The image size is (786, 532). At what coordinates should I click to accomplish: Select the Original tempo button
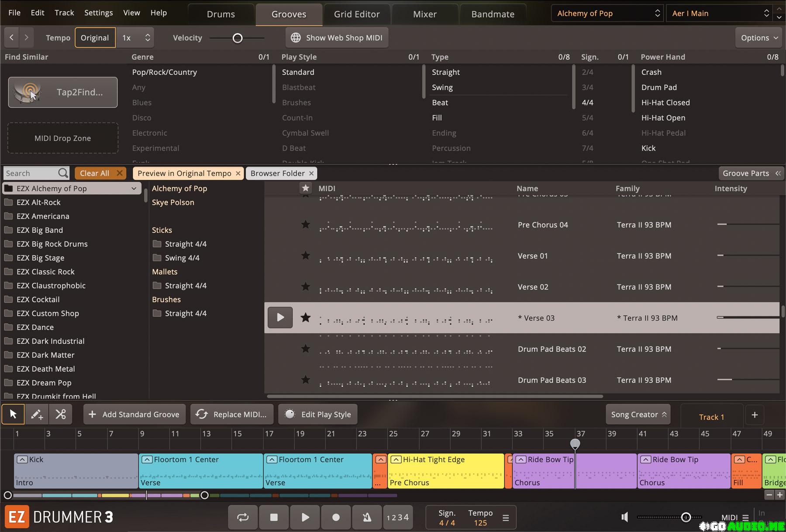point(95,38)
